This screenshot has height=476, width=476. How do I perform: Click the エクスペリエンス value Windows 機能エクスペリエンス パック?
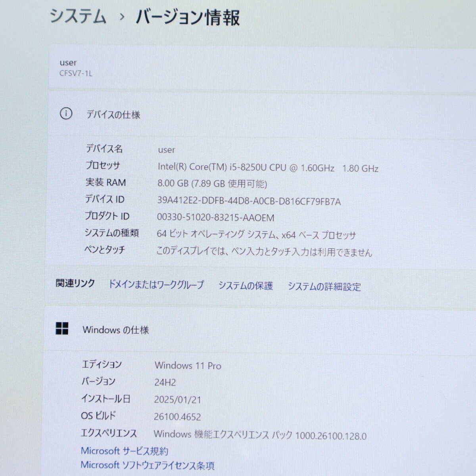coord(223,435)
